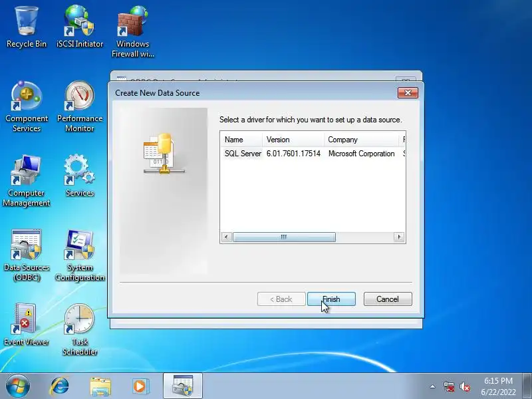Open the Windows Start menu orb
The width and height of the screenshot is (532, 399).
click(x=18, y=386)
